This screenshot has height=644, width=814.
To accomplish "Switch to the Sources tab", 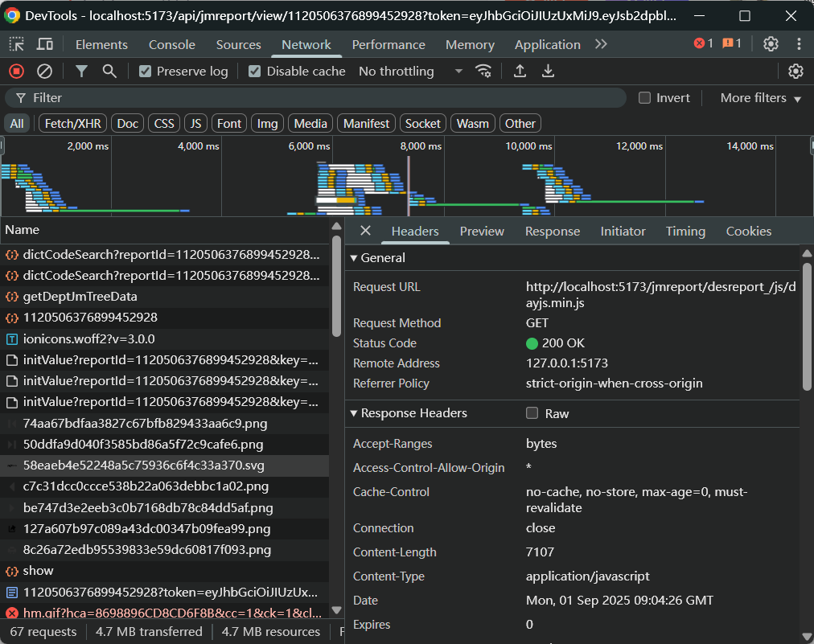I will point(238,45).
